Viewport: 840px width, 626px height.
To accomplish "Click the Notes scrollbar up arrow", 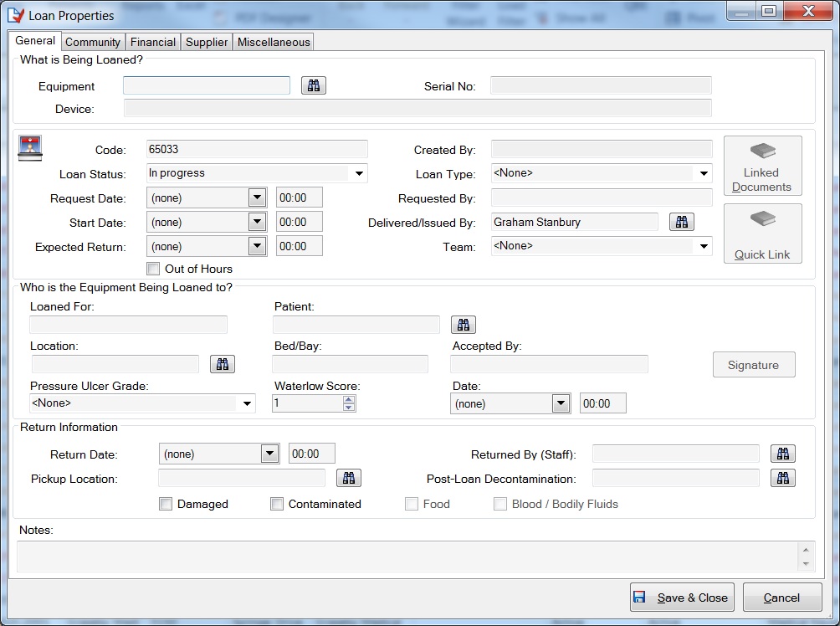I will click(x=806, y=550).
